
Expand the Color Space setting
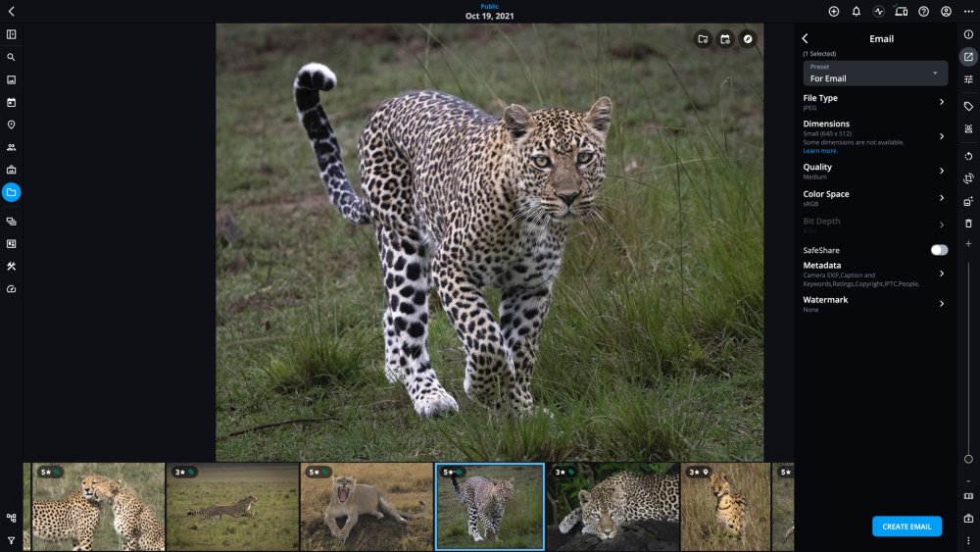[x=875, y=198]
